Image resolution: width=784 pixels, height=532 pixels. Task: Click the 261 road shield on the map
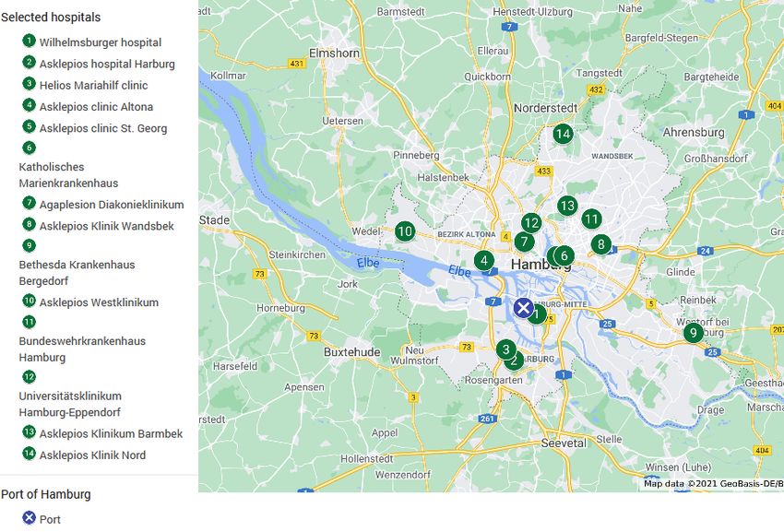point(486,419)
